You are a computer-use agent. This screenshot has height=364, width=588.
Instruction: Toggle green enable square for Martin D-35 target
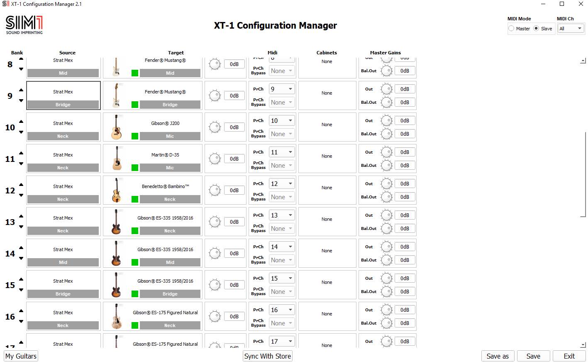(x=135, y=168)
